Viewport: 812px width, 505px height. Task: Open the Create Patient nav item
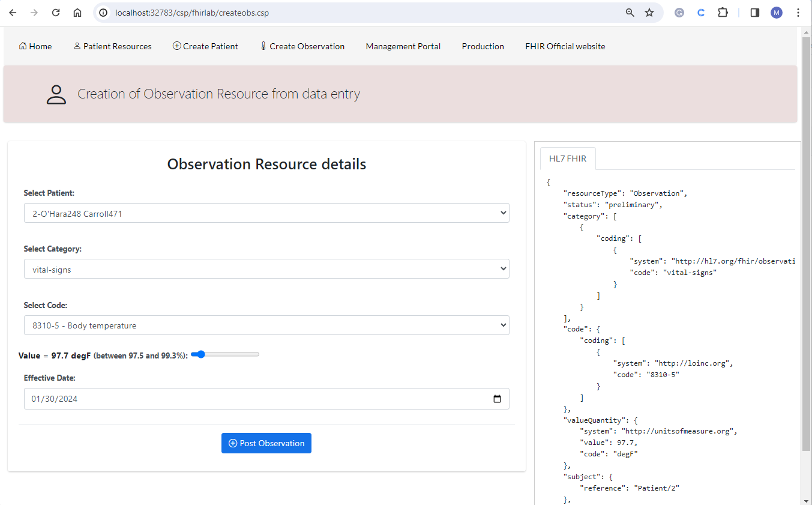205,46
